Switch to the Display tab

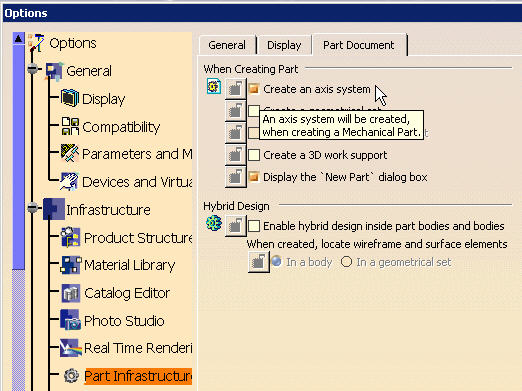(x=284, y=45)
